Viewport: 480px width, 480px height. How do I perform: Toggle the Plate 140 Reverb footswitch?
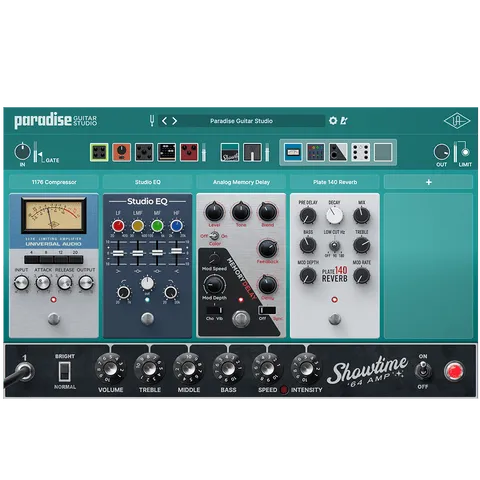click(x=335, y=319)
